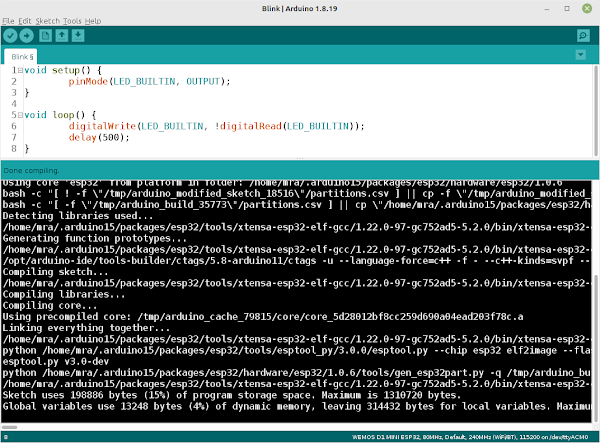600x443 pixels.
Task: Click the 'Compiling libraries...' console line
Action: click(64, 295)
